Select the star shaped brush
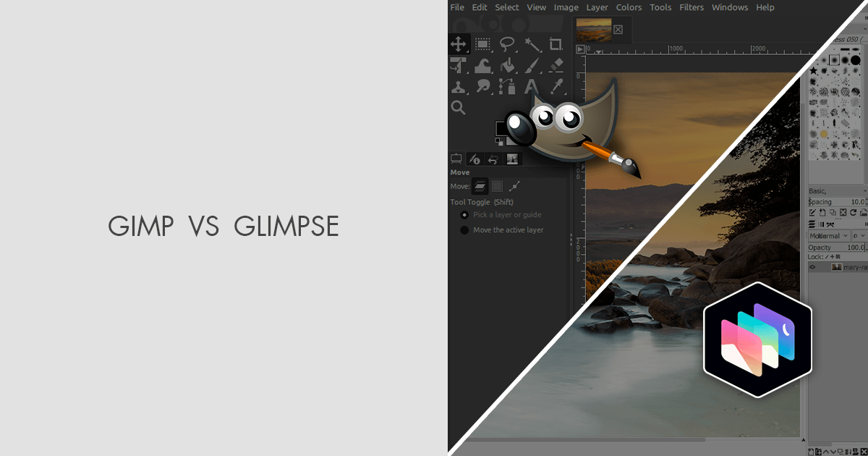This screenshot has width=868, height=456. click(x=814, y=71)
